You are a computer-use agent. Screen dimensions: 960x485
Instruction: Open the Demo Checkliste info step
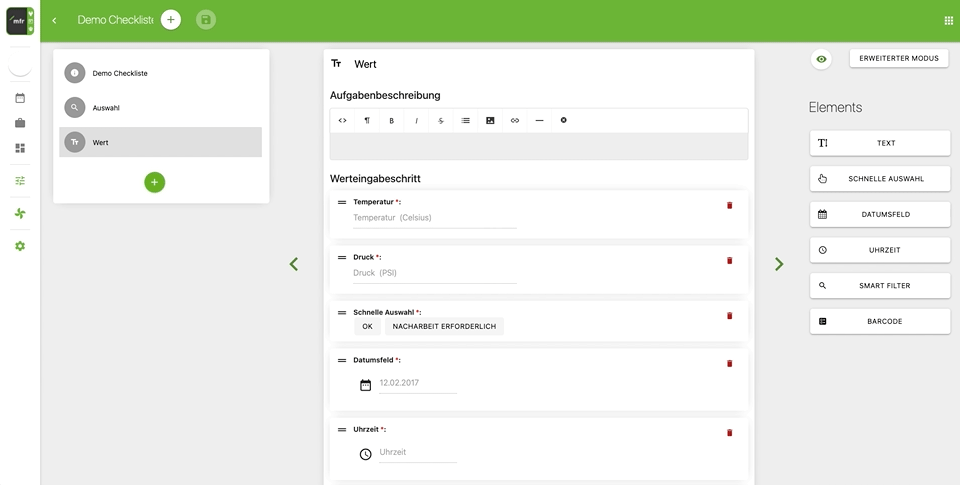[x=160, y=73]
